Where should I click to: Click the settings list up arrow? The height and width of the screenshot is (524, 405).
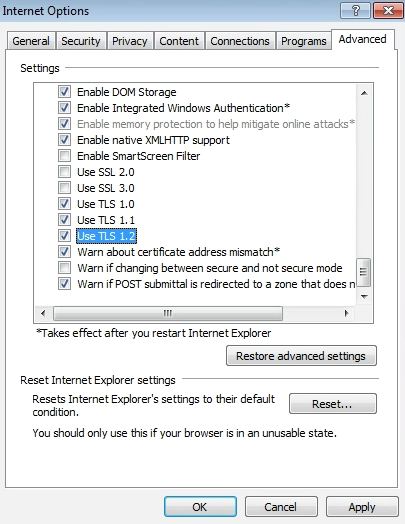tap(364, 93)
